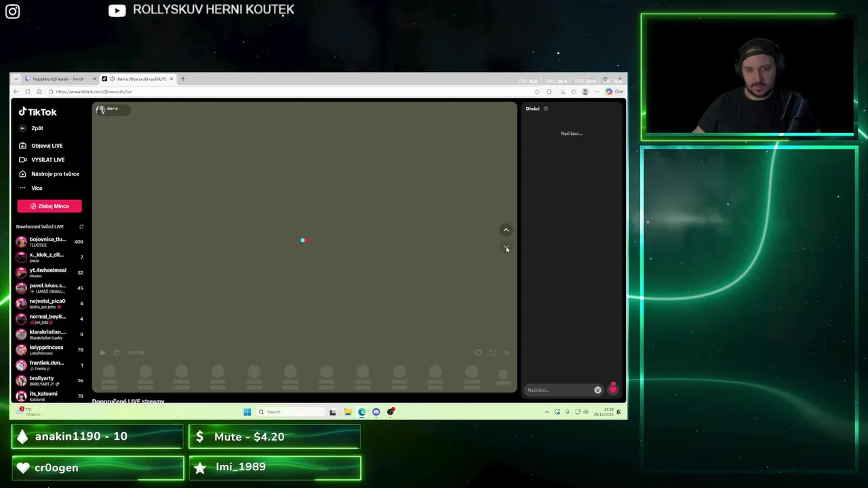Click the circular picture mode player icon
This screenshot has height=488, width=868.
pos(479,352)
